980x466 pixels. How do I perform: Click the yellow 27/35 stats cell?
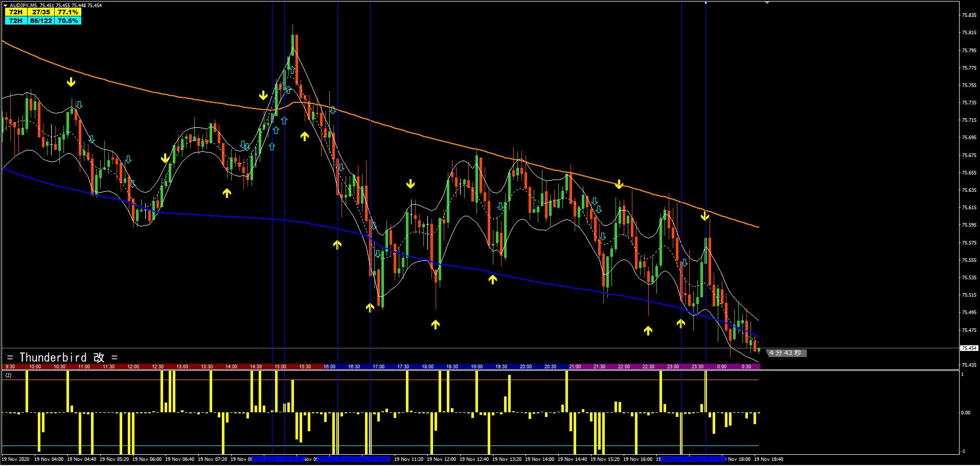coord(41,12)
